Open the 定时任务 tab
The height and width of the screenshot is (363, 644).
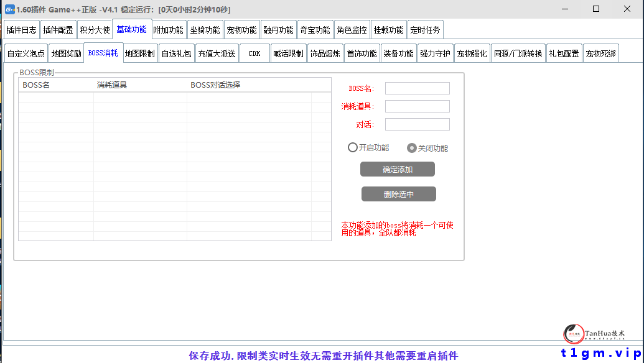click(426, 29)
